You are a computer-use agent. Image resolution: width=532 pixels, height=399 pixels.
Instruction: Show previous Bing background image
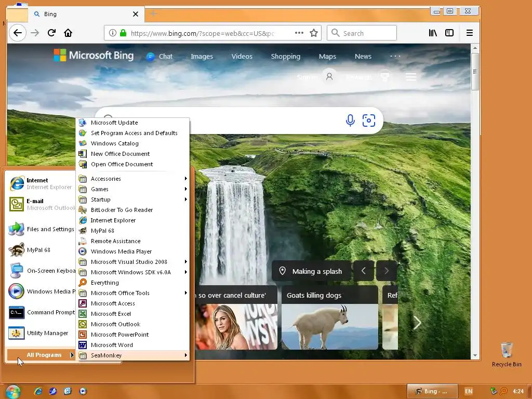pyautogui.click(x=363, y=271)
